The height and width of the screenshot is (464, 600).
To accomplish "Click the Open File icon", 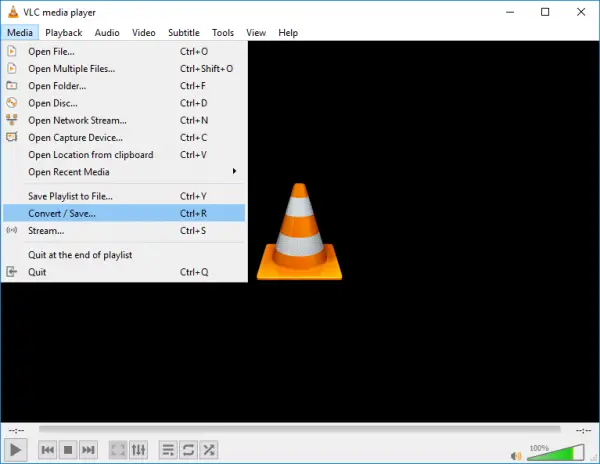I will (x=12, y=51).
